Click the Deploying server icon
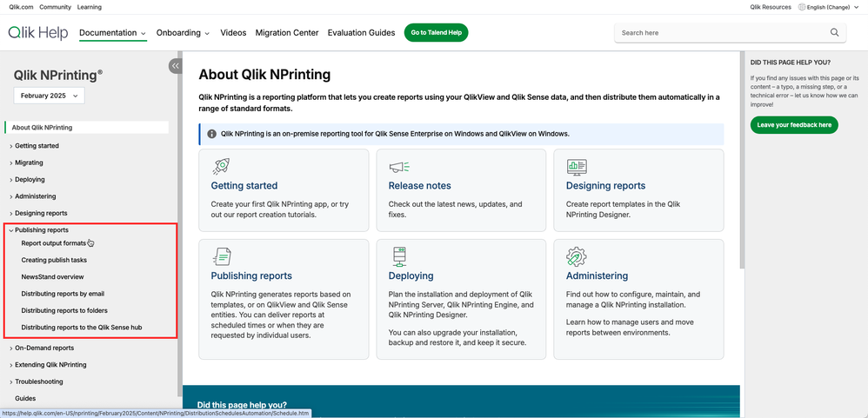The image size is (868, 418). (399, 256)
